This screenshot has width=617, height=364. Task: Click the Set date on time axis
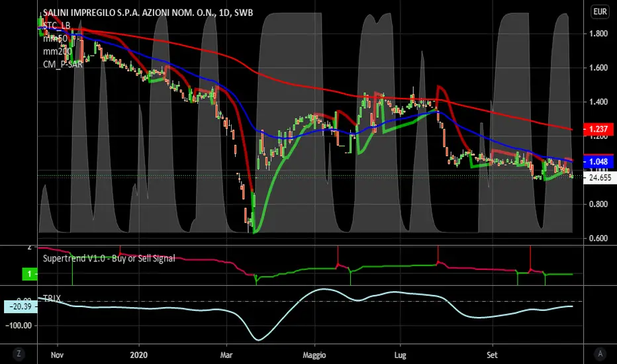pos(492,355)
